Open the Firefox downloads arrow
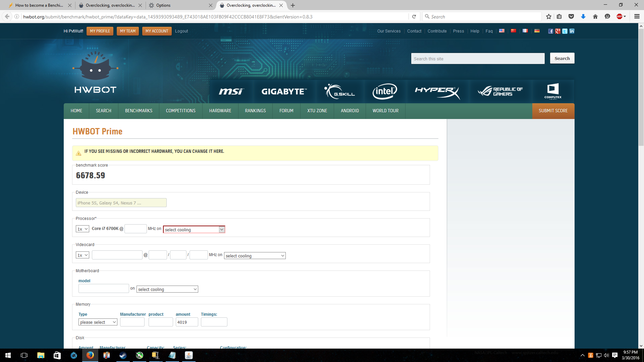 click(x=583, y=16)
